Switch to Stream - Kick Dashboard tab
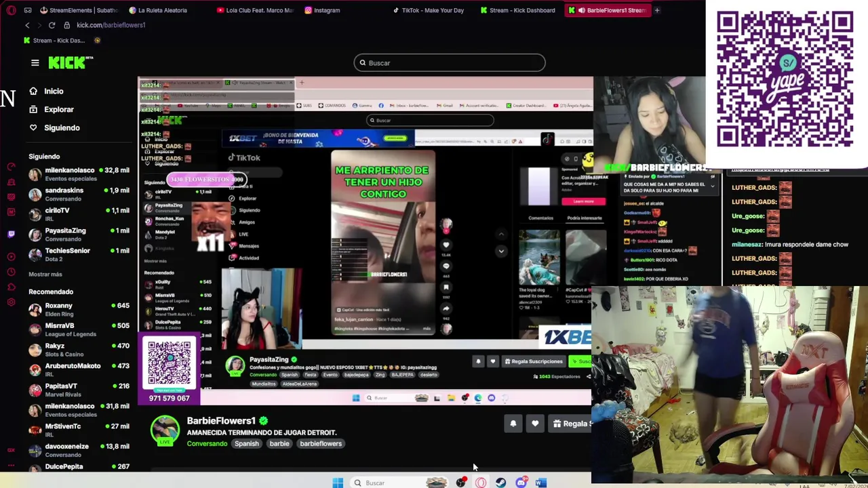 click(518, 10)
